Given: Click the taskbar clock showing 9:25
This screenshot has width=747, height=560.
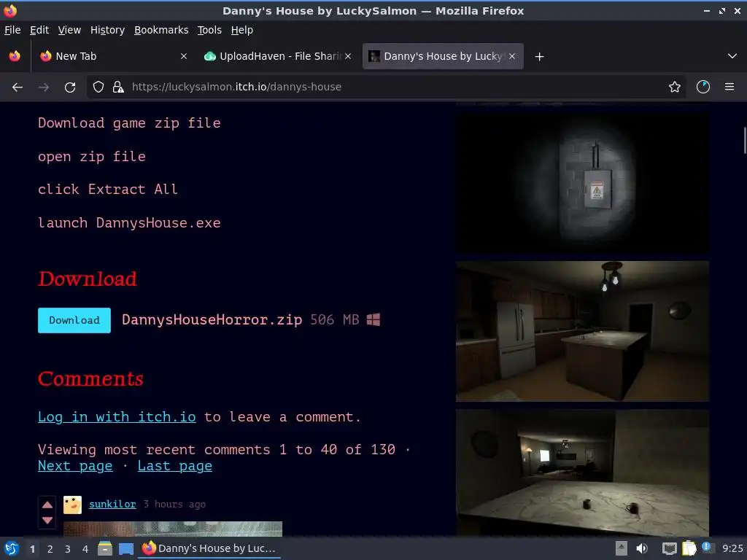Looking at the screenshot, I should (732, 548).
